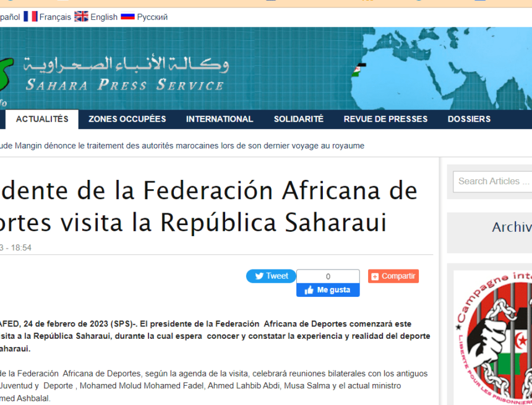532x405 pixels.
Task: Switch to the ACTUALITÉS tab
Action: (x=41, y=119)
